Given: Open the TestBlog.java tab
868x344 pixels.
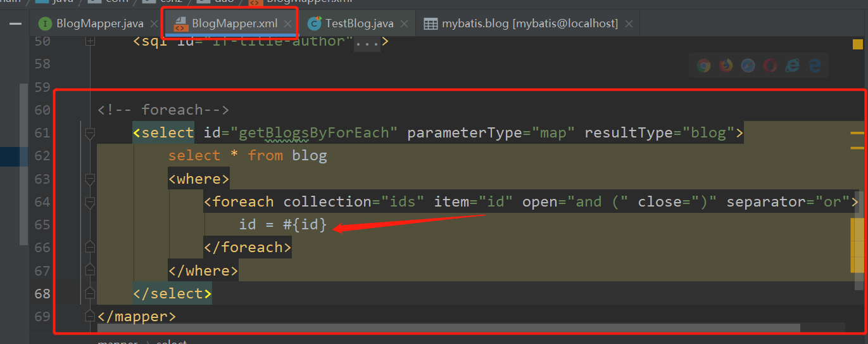Looking at the screenshot, I should pos(359,24).
